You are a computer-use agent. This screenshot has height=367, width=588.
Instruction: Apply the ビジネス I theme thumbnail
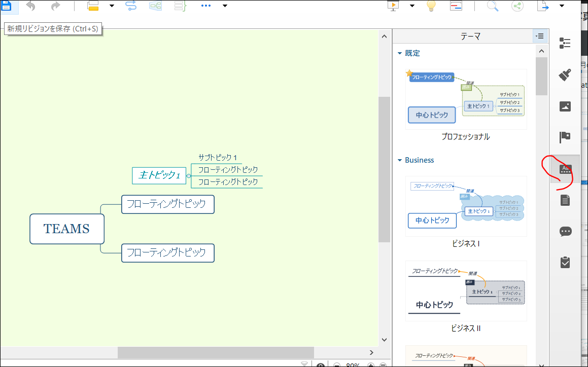pyautogui.click(x=466, y=206)
